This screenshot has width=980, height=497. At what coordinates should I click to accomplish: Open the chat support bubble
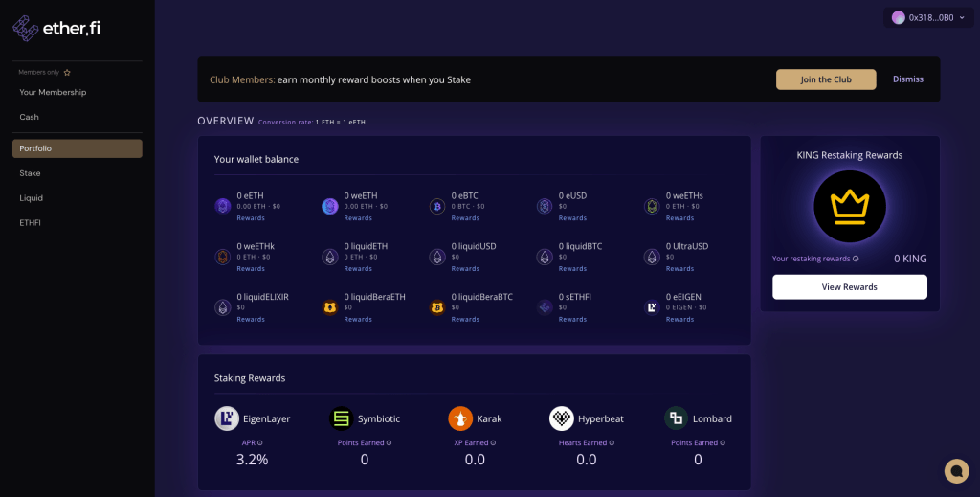[x=956, y=471]
